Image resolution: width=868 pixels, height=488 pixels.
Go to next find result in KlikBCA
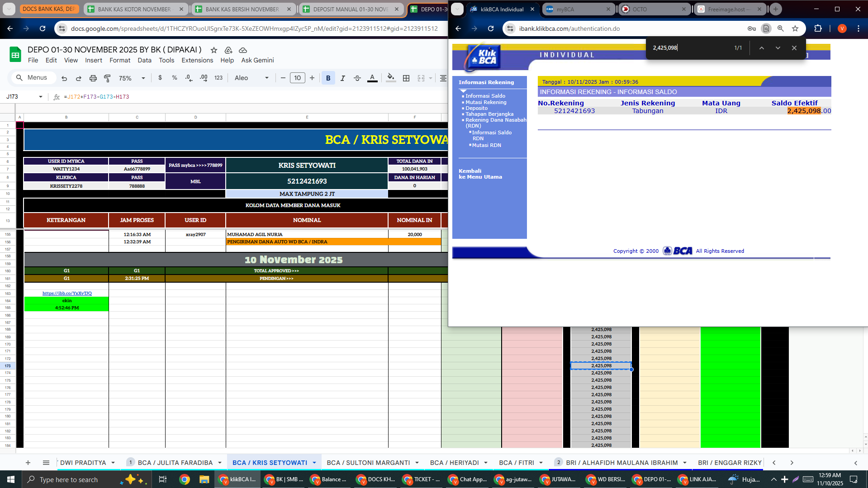778,48
